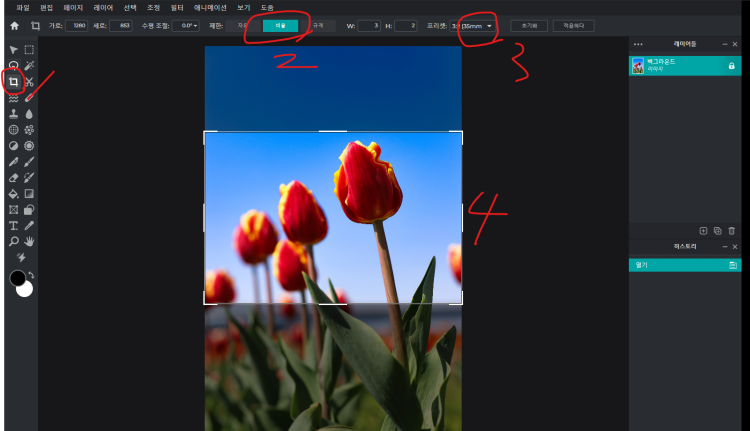Open the 수평 조절 angle dropdown

point(186,25)
